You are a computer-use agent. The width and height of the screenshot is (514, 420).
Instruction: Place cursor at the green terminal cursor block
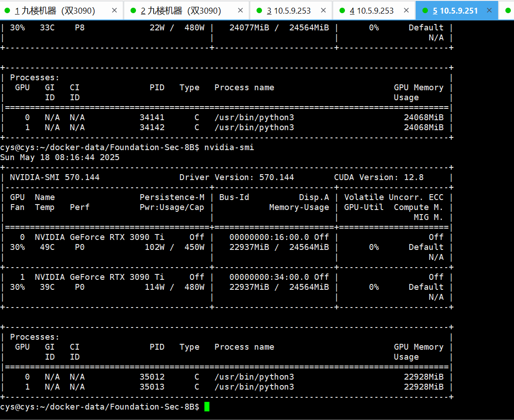(207, 407)
